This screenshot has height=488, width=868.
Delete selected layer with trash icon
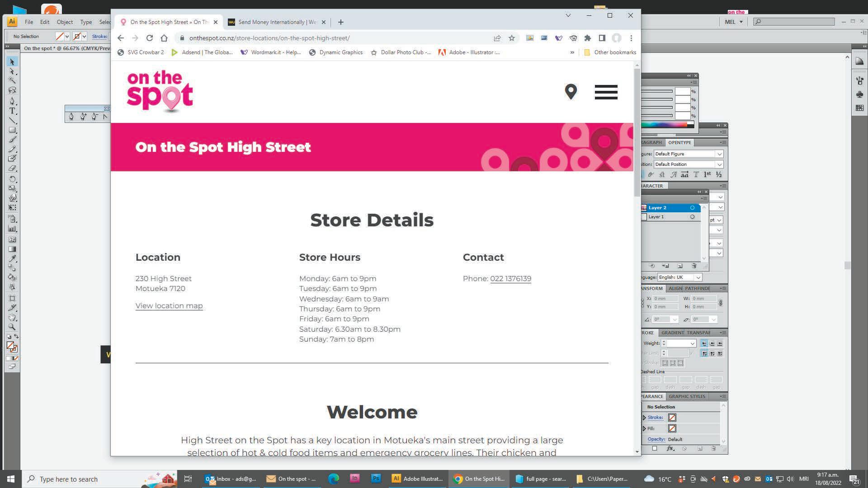point(694,266)
